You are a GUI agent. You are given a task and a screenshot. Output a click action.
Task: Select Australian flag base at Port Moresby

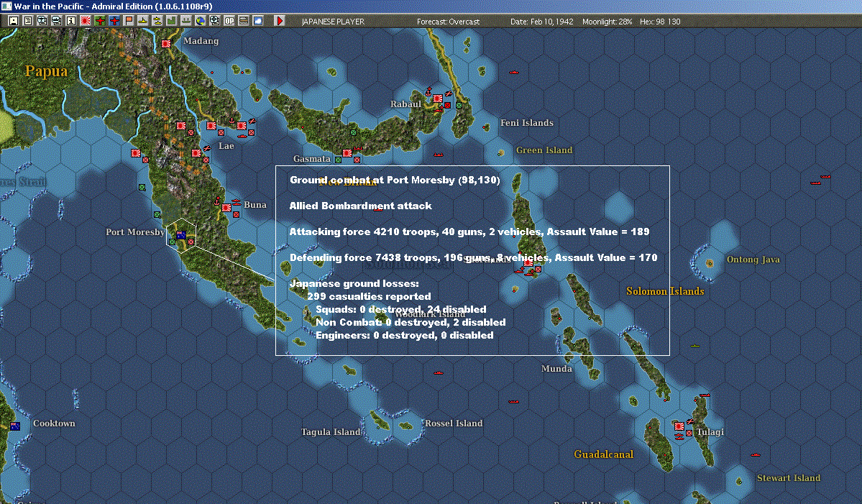(181, 235)
